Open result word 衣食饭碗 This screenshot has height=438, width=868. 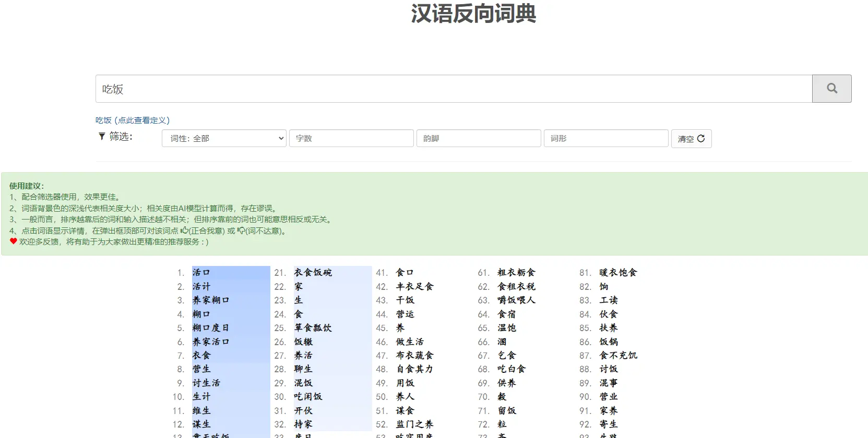313,273
